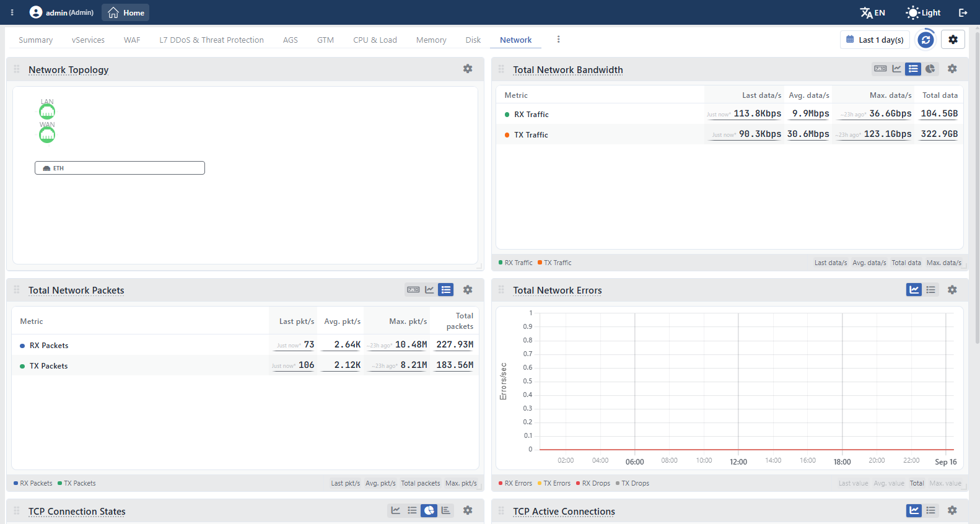The height and width of the screenshot is (524, 980).
Task: Toggle TX Traffic in bandwidth legend
Action: pos(554,263)
